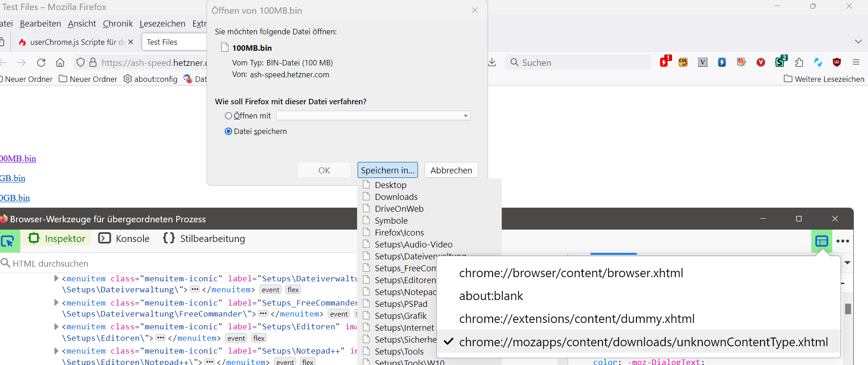
Task: Open the downloads arrow icon
Action: 492,62
